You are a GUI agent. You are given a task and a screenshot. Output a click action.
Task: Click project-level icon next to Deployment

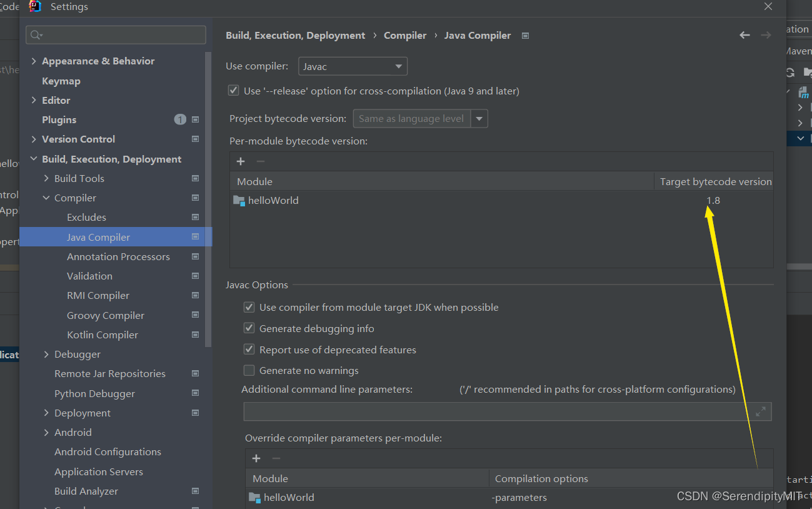point(195,413)
